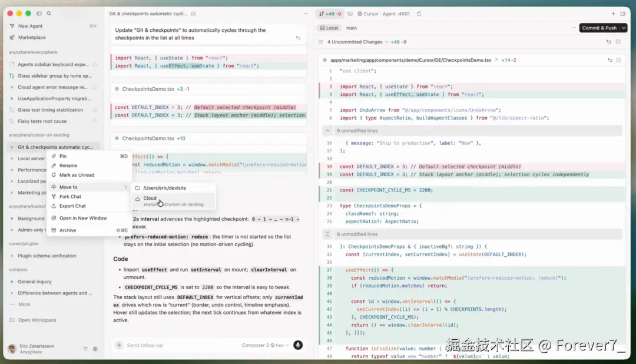Open CheckpointsDemo.tsx file path link
The width and height of the screenshot is (636, 364).
coord(410,60)
